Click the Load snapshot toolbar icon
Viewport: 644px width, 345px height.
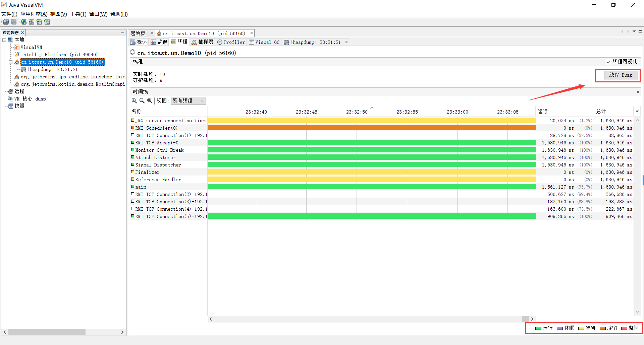click(6, 22)
